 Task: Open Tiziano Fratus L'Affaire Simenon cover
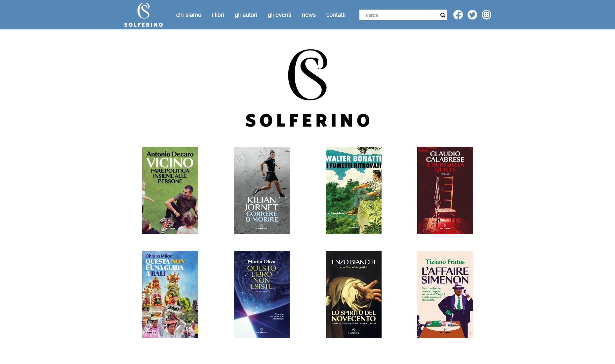coord(445,294)
